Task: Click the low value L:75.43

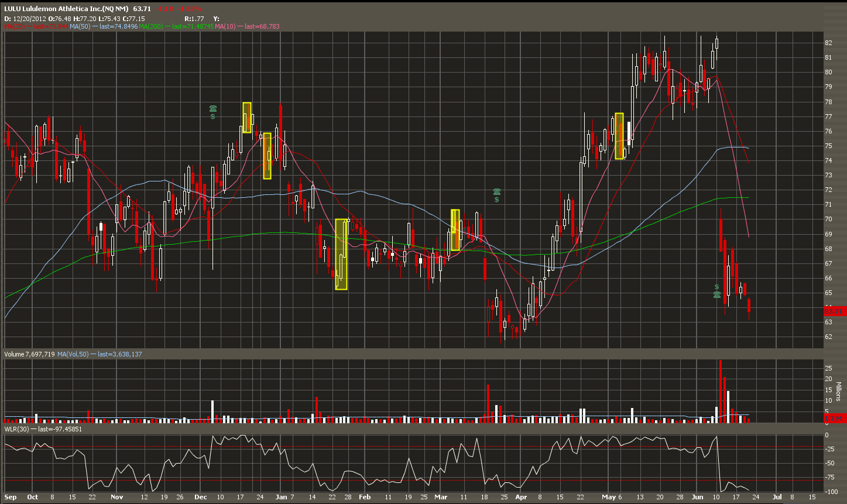Action: coord(109,19)
